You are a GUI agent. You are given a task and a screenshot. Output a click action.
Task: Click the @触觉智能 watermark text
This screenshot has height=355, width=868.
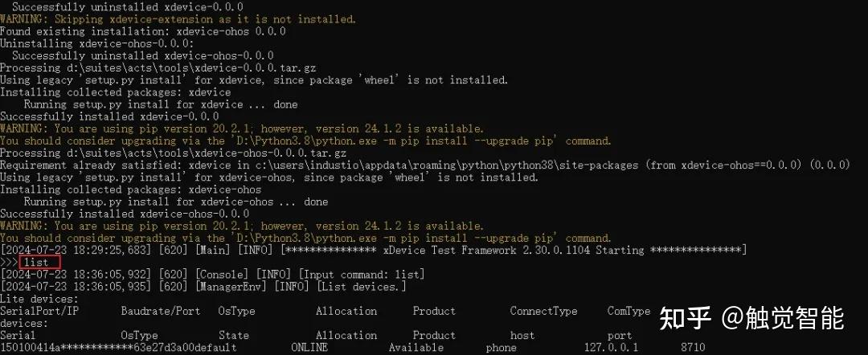(783, 318)
